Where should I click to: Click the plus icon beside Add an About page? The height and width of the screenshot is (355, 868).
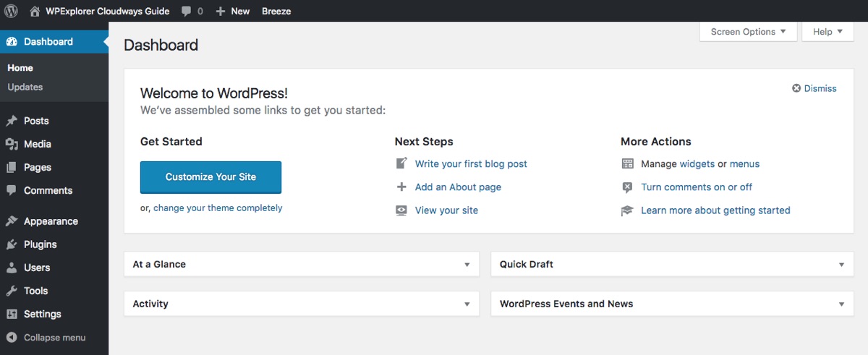[401, 187]
